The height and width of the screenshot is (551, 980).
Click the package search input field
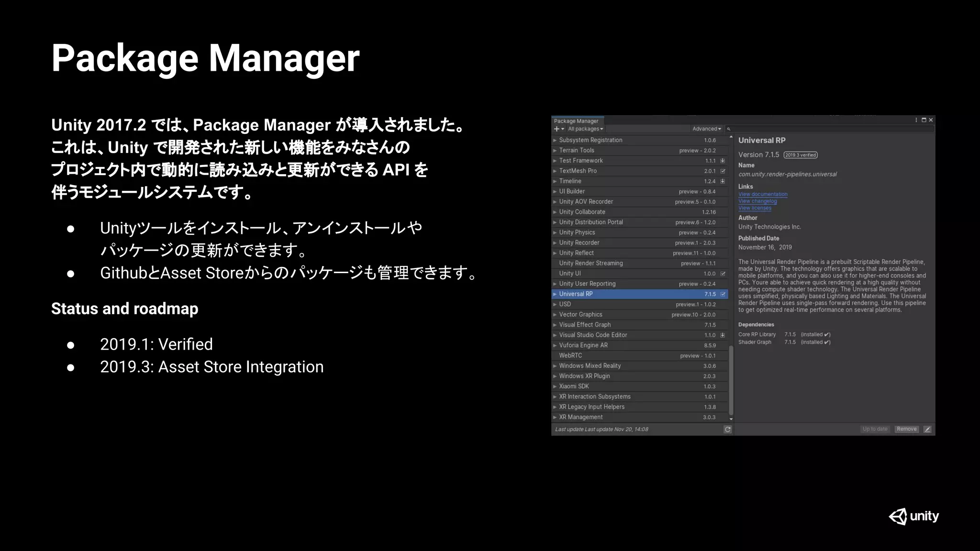click(830, 129)
